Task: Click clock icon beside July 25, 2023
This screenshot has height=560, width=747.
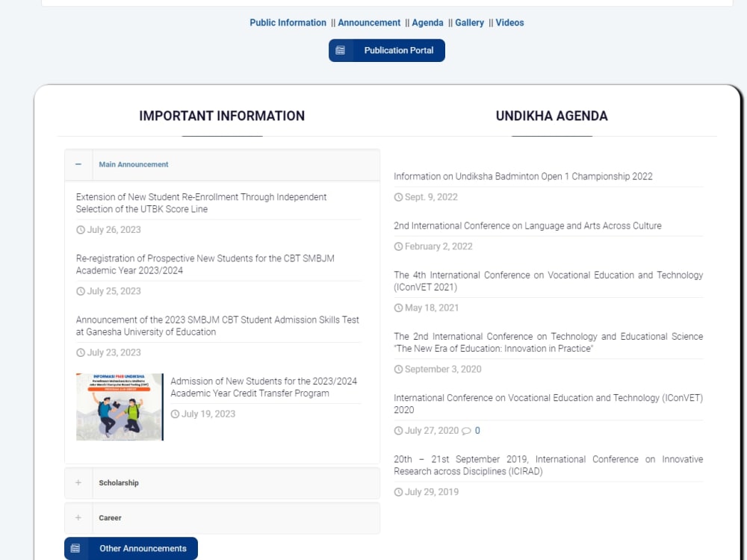Action: (81, 291)
